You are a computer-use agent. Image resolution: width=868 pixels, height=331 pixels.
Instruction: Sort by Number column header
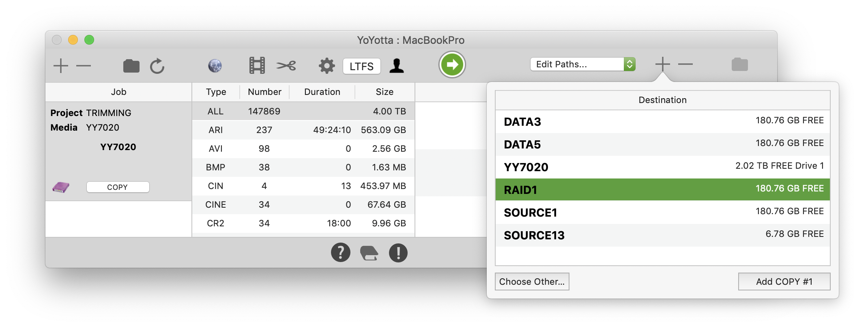point(264,92)
